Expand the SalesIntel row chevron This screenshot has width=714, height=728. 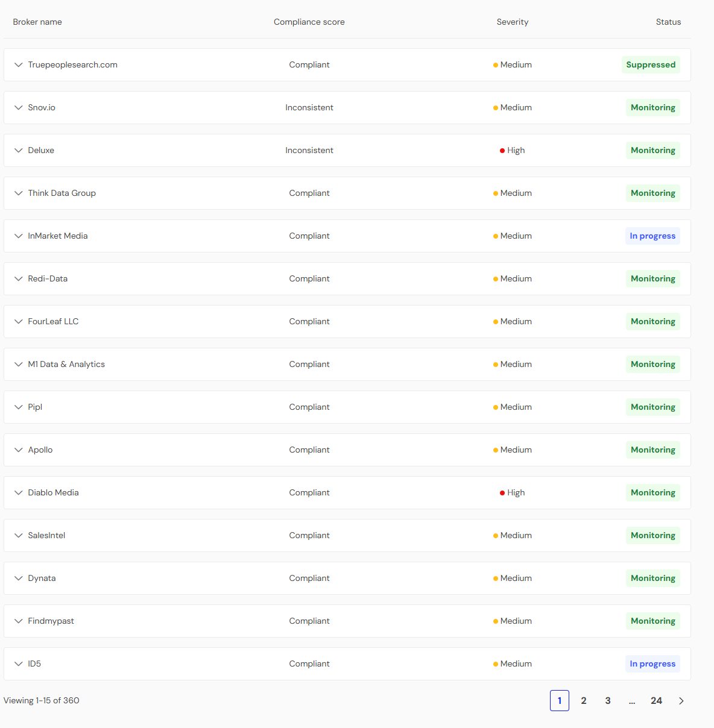[x=19, y=535]
